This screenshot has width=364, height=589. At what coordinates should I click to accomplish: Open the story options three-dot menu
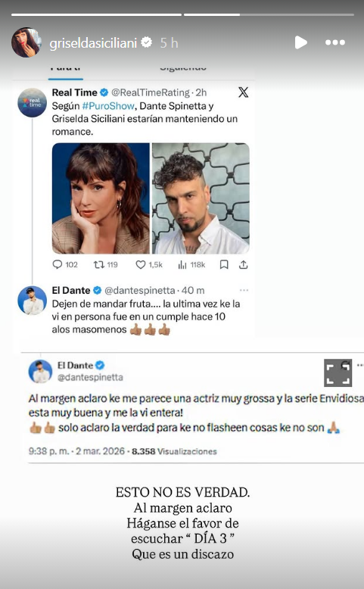tap(335, 42)
